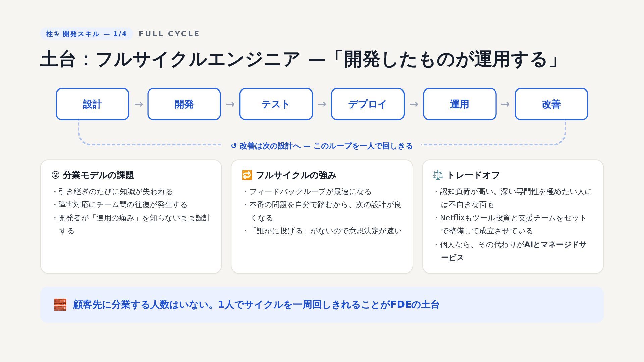Click the 分業モデルの課題 card heading
644x362 pixels.
pyautogui.click(x=98, y=175)
